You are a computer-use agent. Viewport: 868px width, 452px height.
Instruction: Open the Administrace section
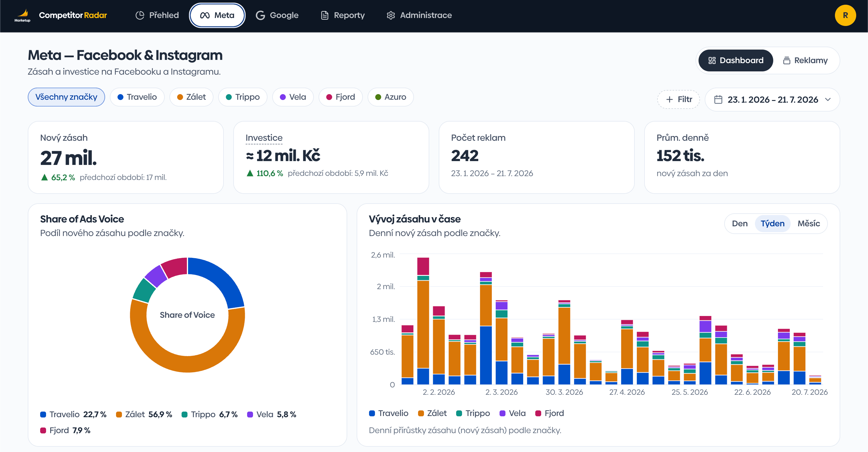click(x=419, y=15)
